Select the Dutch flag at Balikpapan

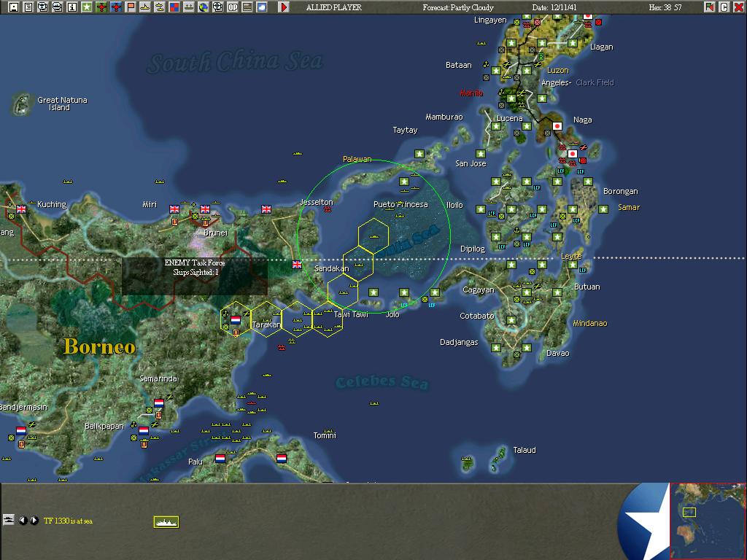(144, 430)
